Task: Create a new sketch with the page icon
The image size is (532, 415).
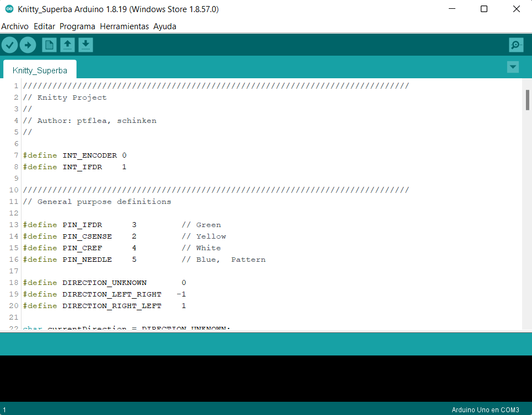Action: [50, 45]
